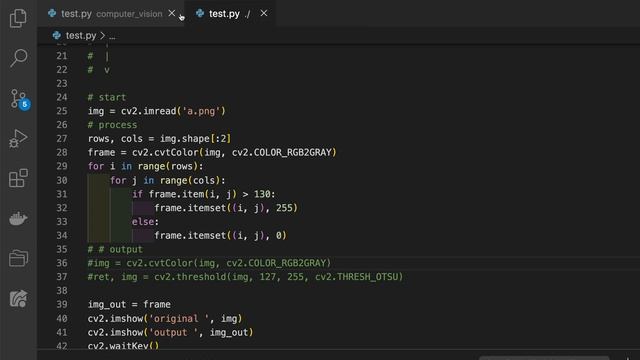640x360 pixels.
Task: Open Source Control with 5 changes badge
Action: point(19,99)
